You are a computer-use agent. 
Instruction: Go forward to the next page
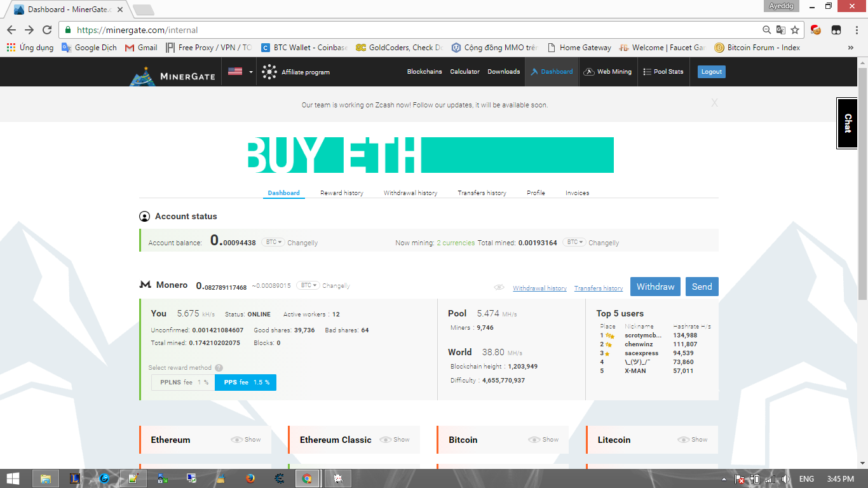pyautogui.click(x=29, y=30)
